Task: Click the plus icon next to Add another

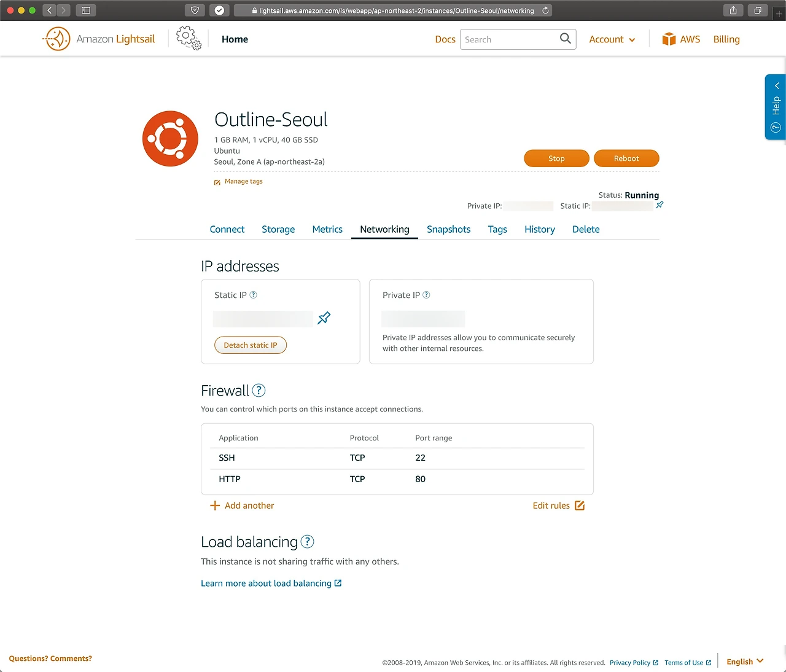Action: click(x=215, y=506)
